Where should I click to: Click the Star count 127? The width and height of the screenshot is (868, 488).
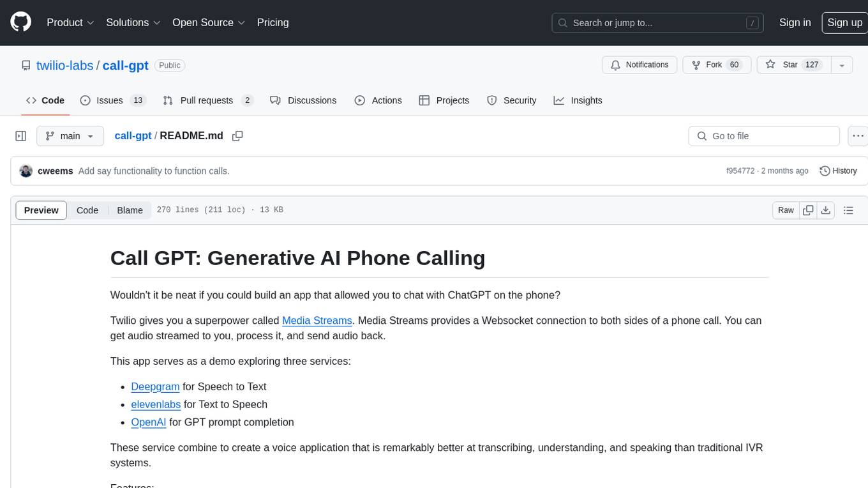click(x=812, y=65)
